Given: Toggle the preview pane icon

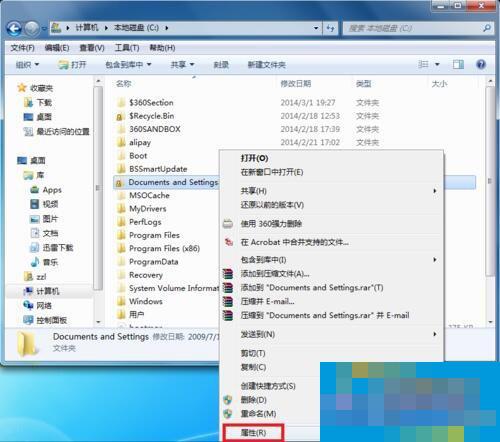Looking at the screenshot, I should click(458, 64).
